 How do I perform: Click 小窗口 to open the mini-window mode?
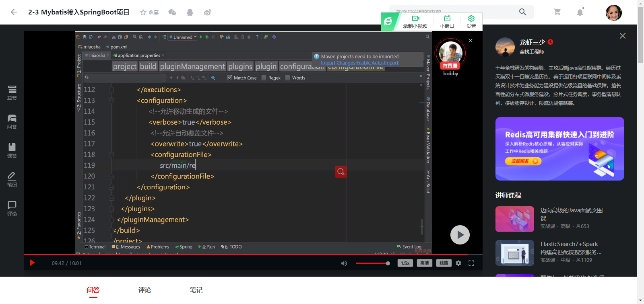click(447, 22)
